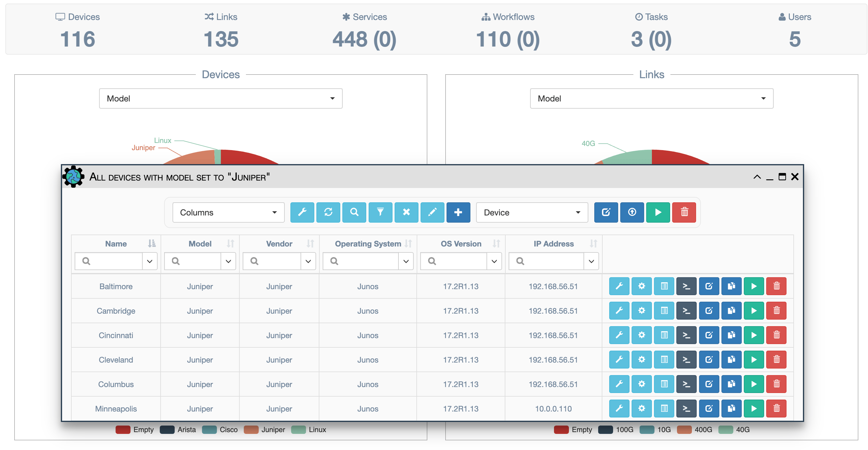Sort by the Operating System column header
The width and height of the screenshot is (868, 450).
pyautogui.click(x=368, y=244)
